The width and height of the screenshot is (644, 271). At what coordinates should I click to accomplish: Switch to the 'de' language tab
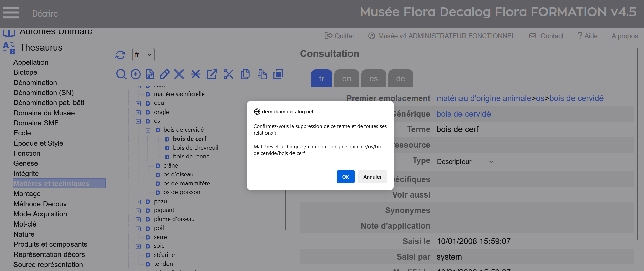click(400, 79)
